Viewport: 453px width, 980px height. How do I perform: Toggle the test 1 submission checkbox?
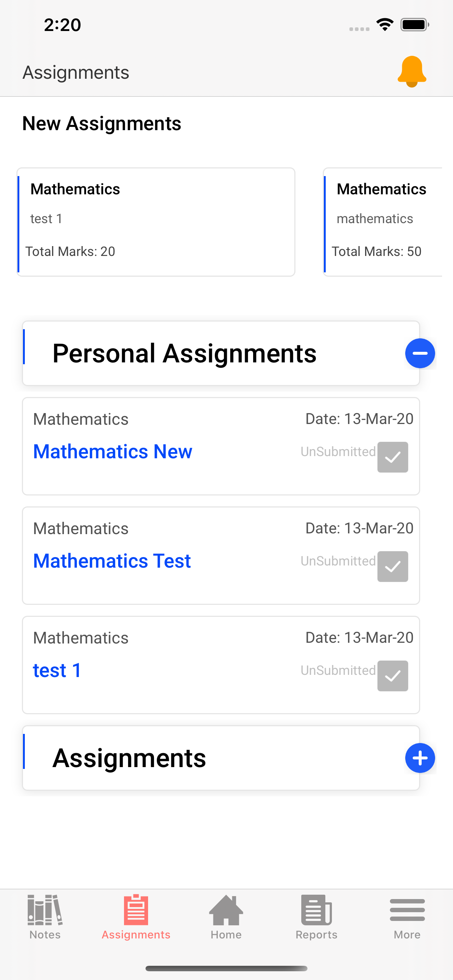392,676
